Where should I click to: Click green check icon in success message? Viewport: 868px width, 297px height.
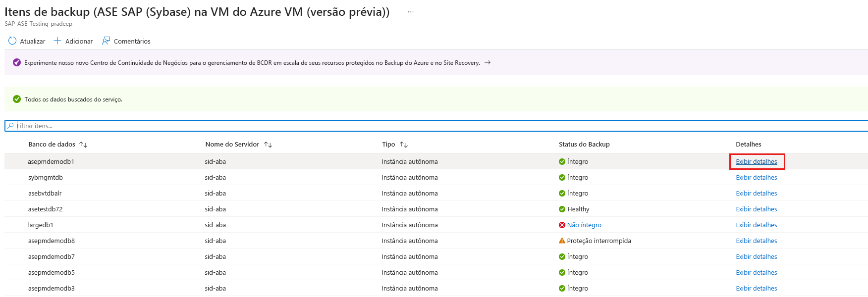(17, 99)
